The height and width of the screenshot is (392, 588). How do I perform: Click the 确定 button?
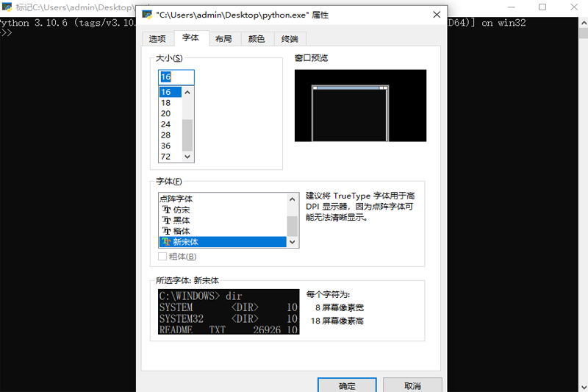click(x=347, y=385)
